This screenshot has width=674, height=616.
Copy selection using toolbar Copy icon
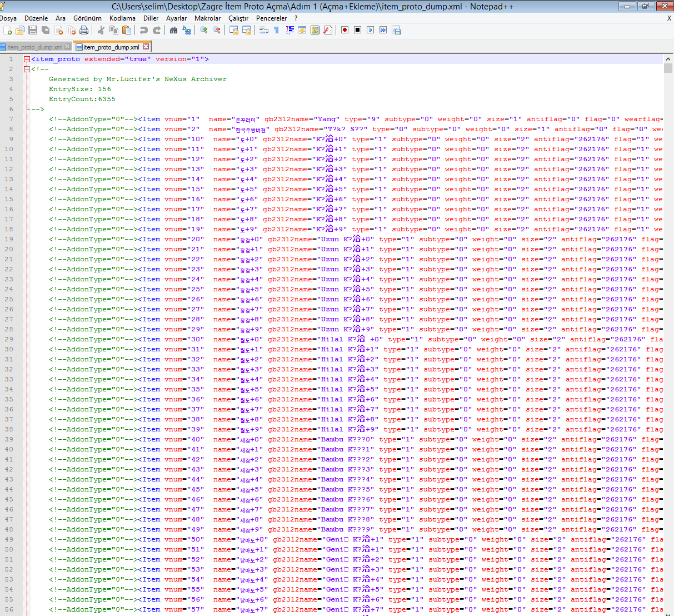(x=114, y=30)
